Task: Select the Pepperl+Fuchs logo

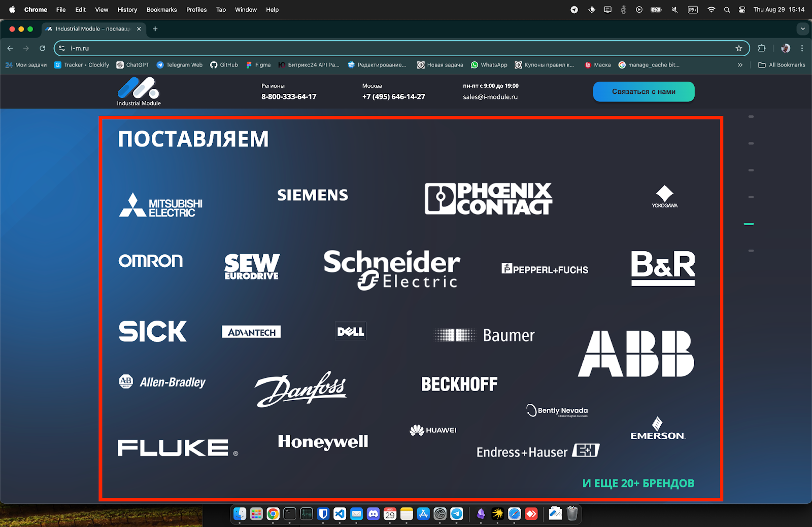Action: [x=545, y=269]
